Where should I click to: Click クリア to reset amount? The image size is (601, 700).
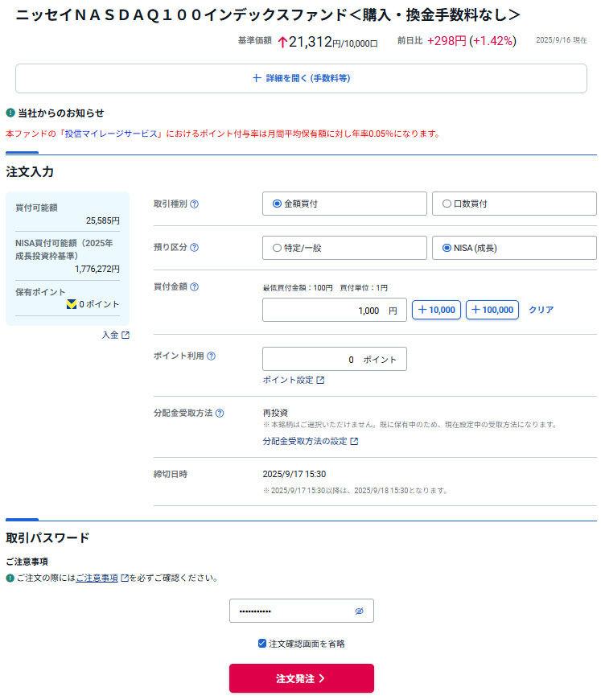click(x=541, y=310)
